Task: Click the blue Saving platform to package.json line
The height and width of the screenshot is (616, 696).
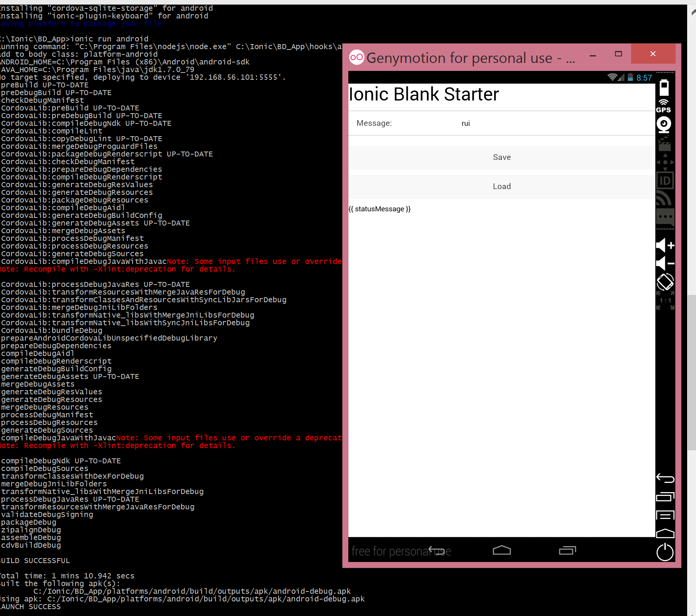Action: tap(81, 23)
